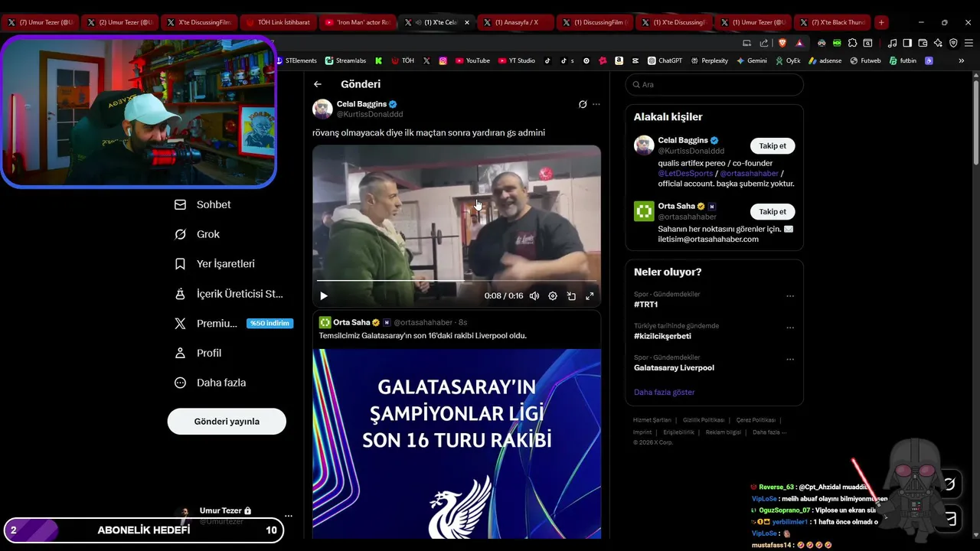Open Sohbet in X sidebar

tap(203, 204)
